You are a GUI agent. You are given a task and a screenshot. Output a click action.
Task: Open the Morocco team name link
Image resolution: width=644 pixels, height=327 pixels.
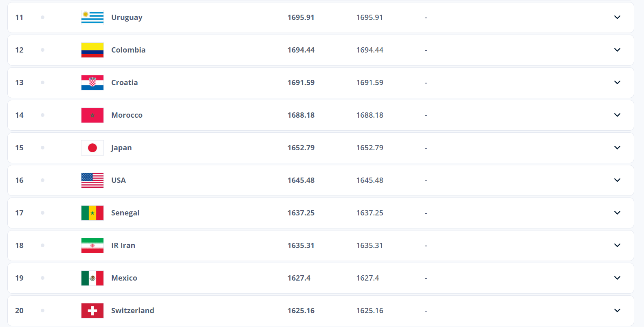coord(127,115)
